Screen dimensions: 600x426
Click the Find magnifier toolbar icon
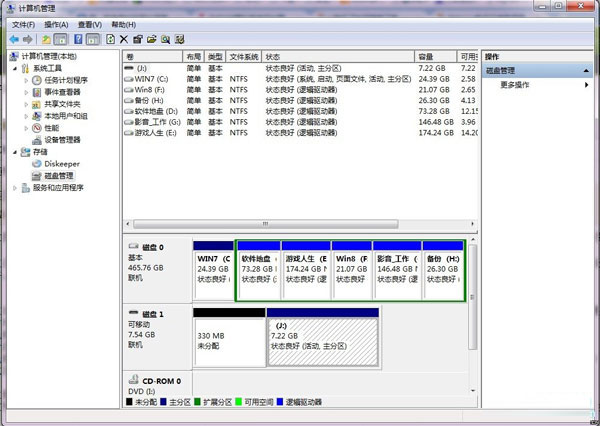[x=165, y=39]
